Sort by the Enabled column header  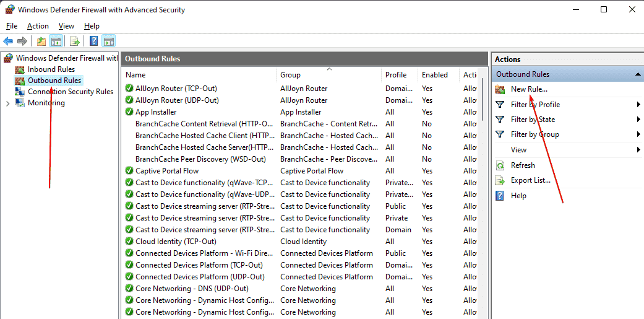[439, 75]
